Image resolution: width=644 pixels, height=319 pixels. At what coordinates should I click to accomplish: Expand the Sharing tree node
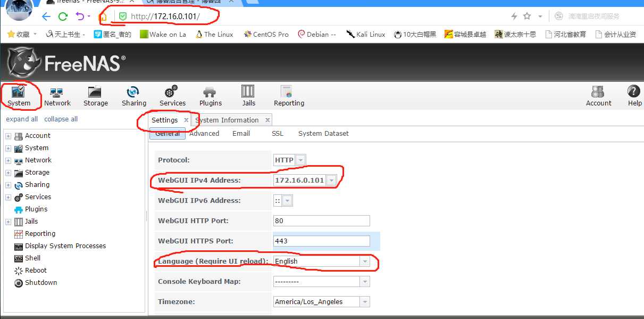pyautogui.click(x=8, y=185)
